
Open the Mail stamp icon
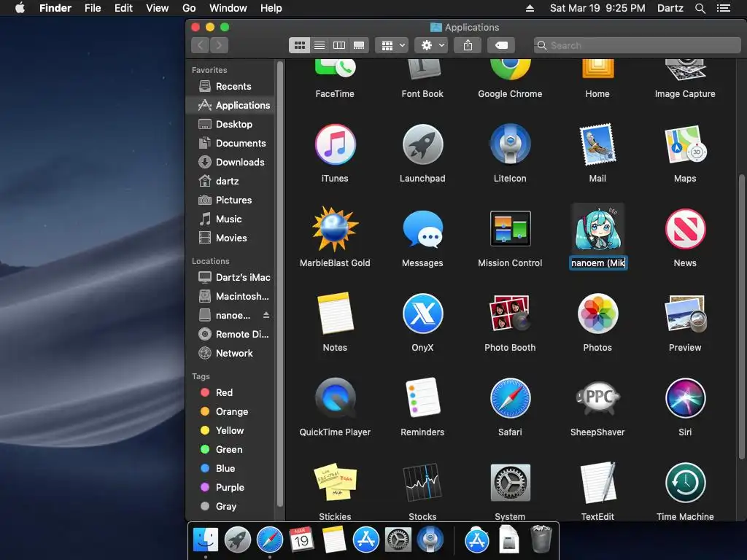(597, 144)
